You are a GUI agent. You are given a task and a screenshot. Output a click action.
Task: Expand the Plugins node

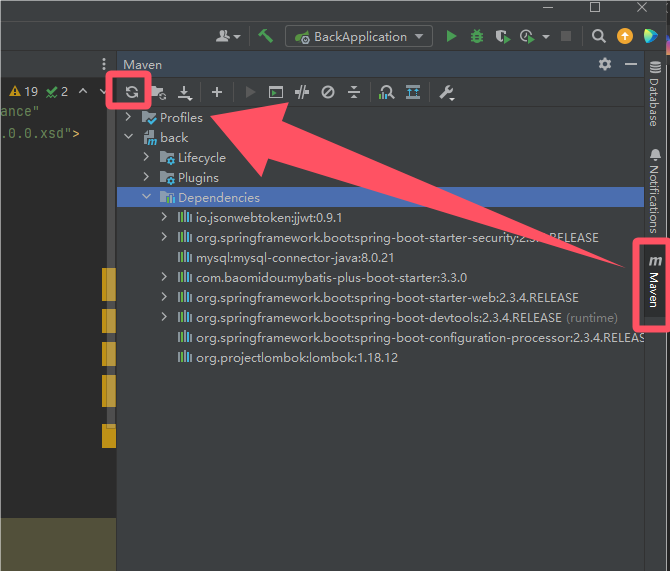coord(146,177)
